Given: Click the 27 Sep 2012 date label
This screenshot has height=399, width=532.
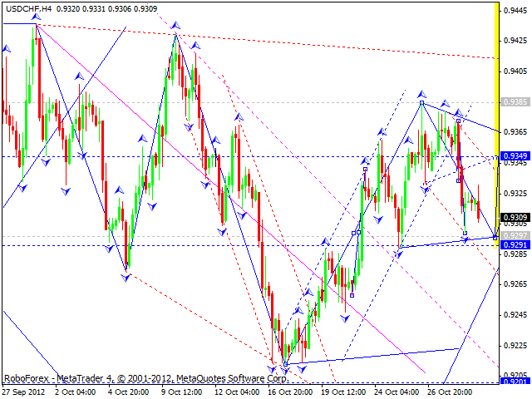Looking at the screenshot, I should 23,392.
